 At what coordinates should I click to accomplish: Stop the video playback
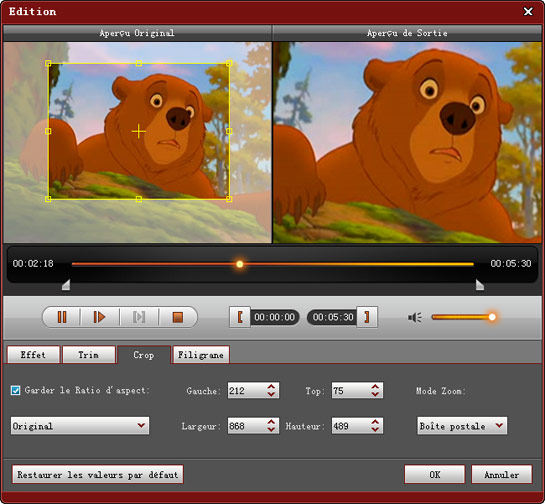click(178, 317)
